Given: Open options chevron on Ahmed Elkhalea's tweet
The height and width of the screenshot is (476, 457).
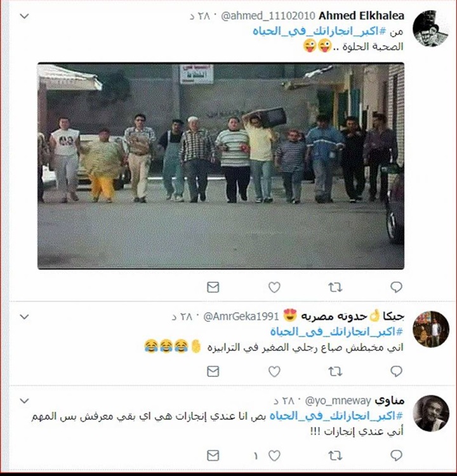Looking at the screenshot, I should click(24, 16).
